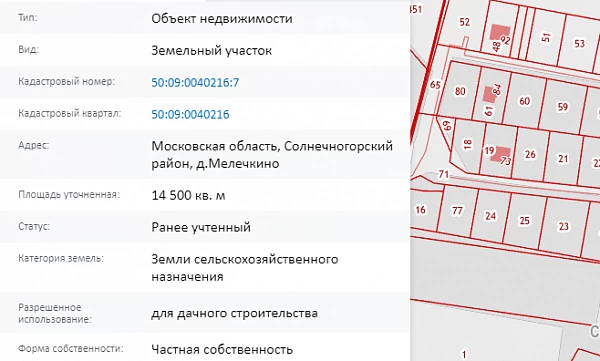Click the 'Категория земель:' label
This screenshot has width=600, height=361.
60,258
